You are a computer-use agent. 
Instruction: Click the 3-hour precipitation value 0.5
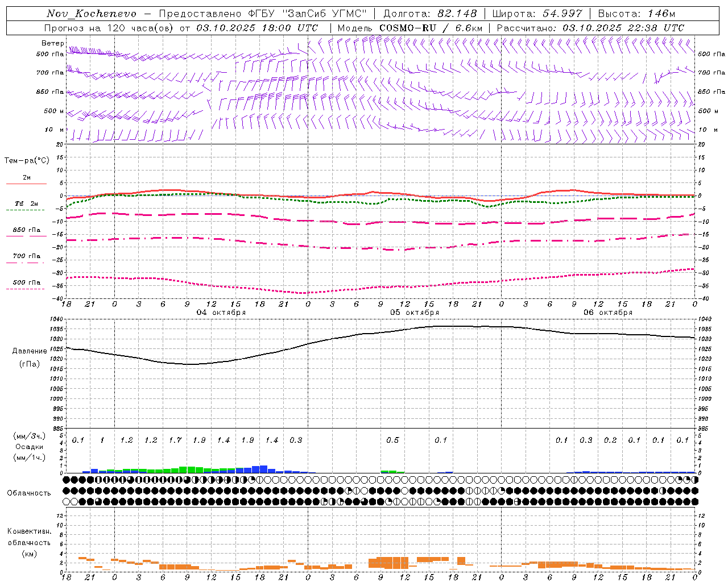tap(392, 440)
